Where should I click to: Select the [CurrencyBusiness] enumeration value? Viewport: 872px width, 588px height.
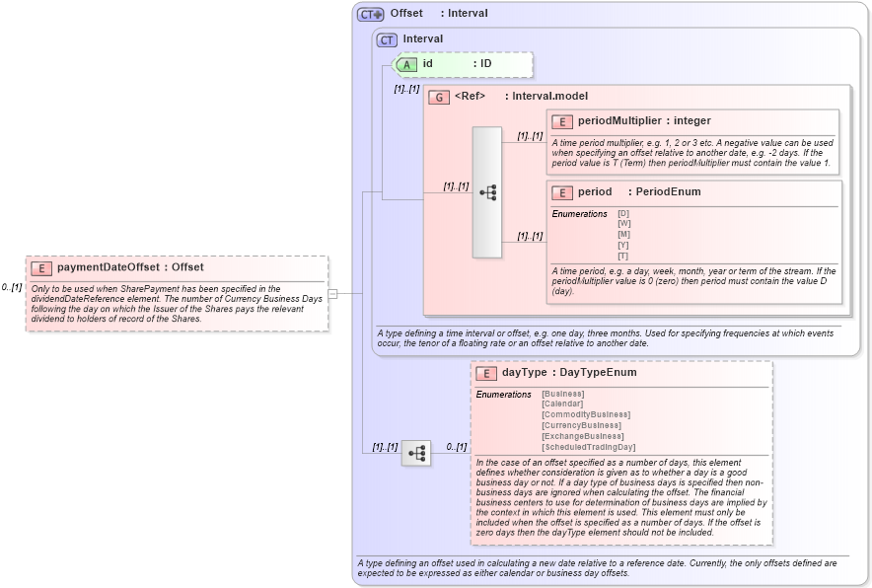(x=581, y=425)
